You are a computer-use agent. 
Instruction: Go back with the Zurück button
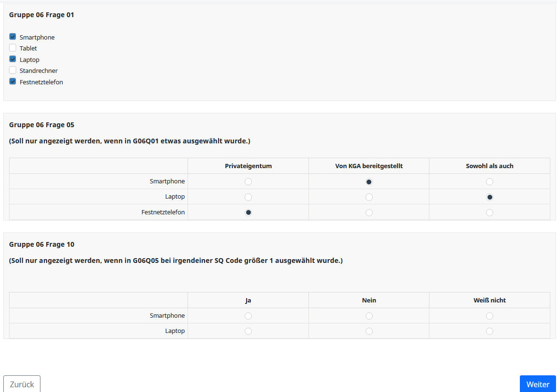(22, 384)
